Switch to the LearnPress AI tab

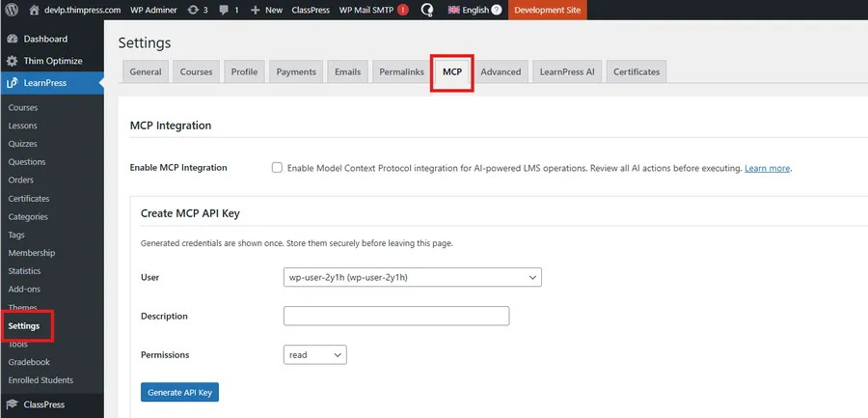pos(567,71)
